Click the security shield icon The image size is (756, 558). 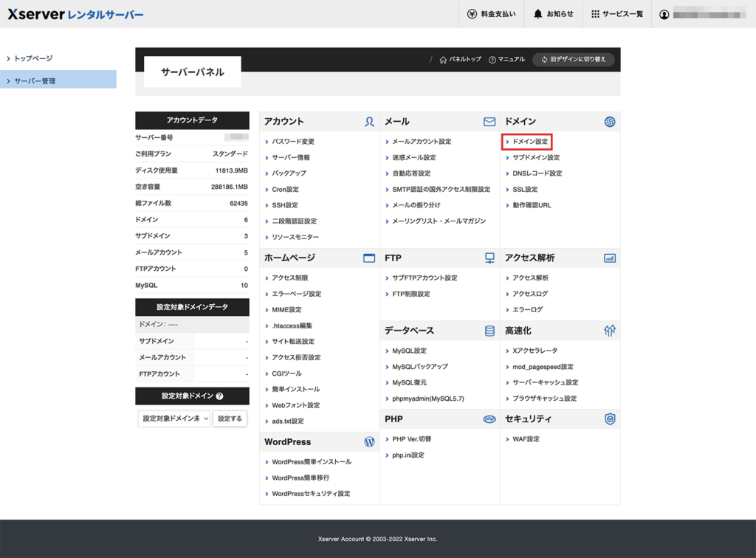coord(610,418)
